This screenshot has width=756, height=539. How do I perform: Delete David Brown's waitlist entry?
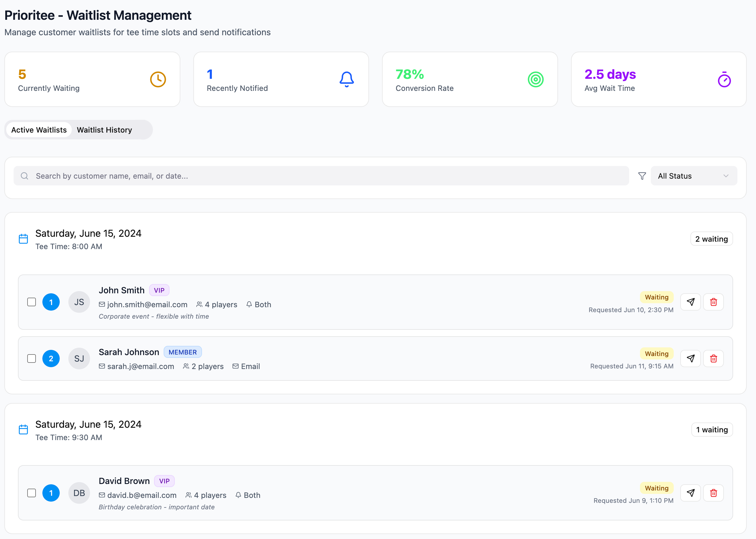tap(714, 493)
